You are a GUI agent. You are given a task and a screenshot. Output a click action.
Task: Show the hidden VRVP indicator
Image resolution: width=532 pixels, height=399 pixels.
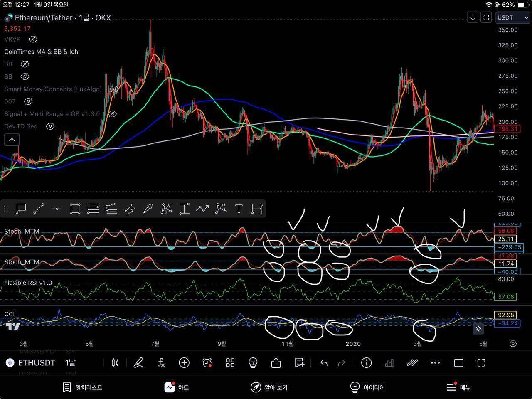point(33,39)
